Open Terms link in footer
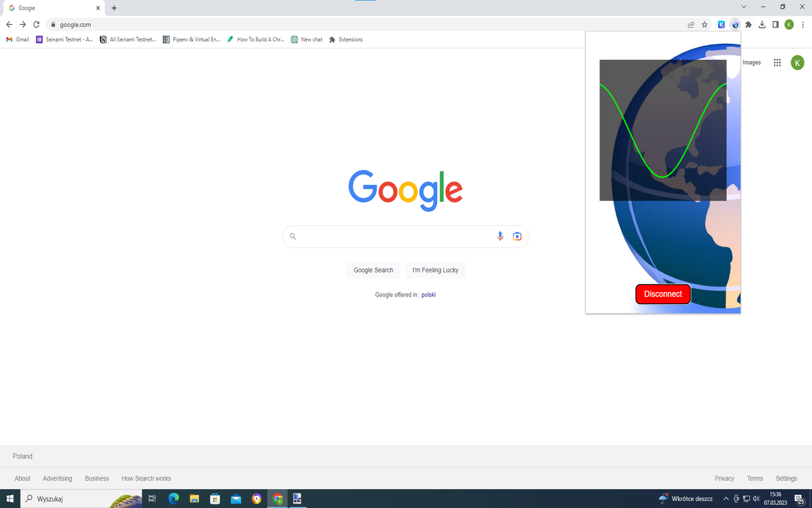812x508 pixels. pos(755,478)
